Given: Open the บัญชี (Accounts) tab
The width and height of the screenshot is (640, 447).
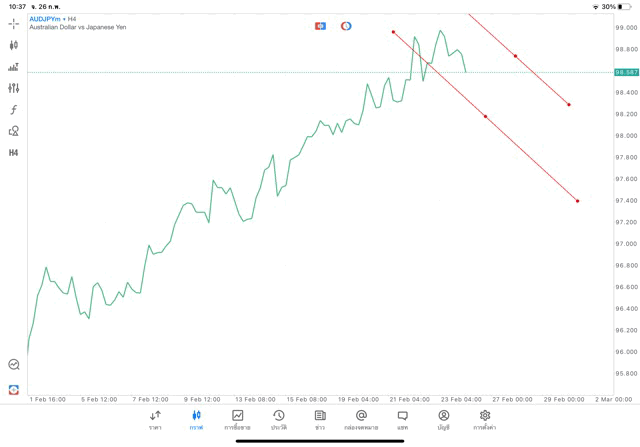Looking at the screenshot, I should (x=443, y=419).
